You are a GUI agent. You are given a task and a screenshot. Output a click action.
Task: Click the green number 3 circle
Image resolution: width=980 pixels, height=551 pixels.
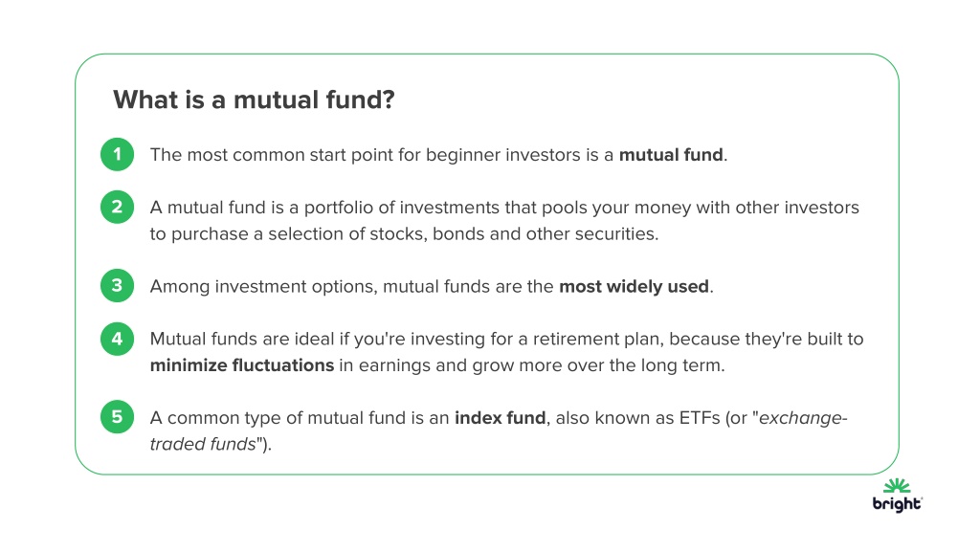tap(117, 285)
